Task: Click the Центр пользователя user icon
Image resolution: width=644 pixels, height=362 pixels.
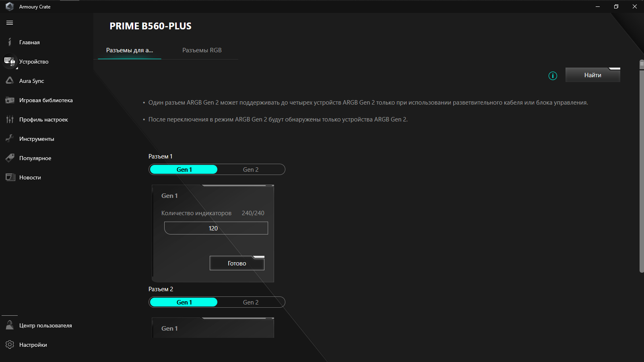Action: (x=10, y=325)
